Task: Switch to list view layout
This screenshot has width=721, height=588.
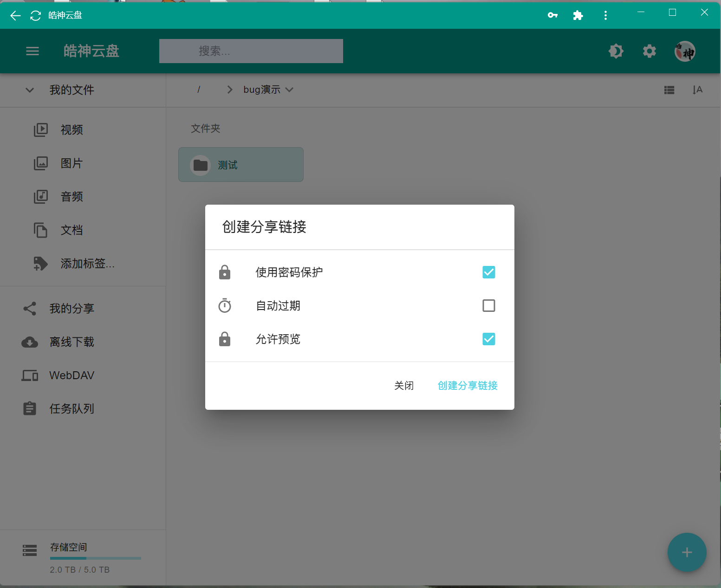Action: (x=669, y=90)
